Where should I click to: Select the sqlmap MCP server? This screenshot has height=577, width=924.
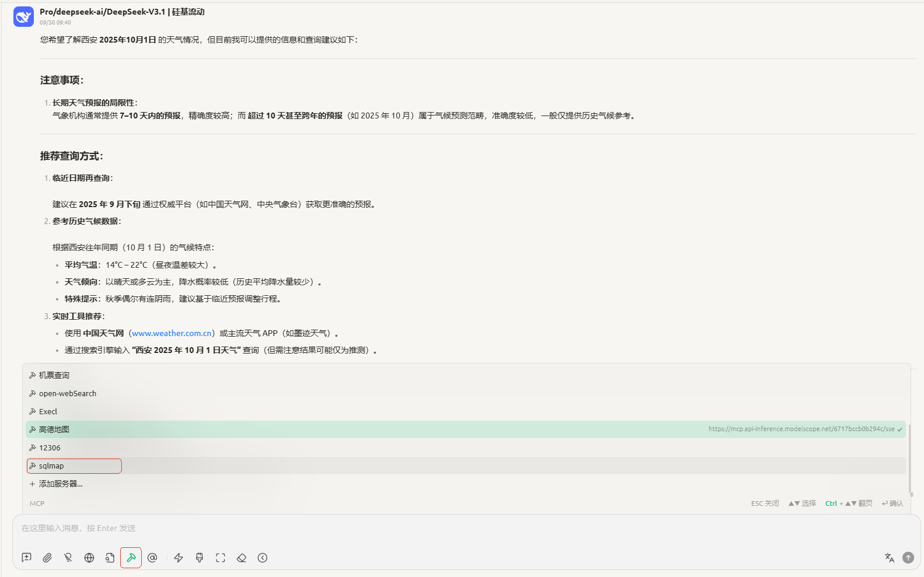51,466
